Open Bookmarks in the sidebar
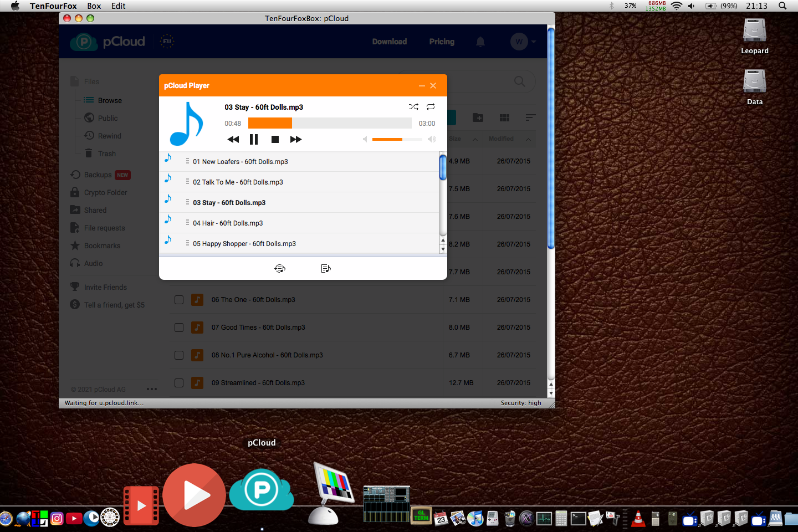The image size is (798, 532). [x=102, y=245]
